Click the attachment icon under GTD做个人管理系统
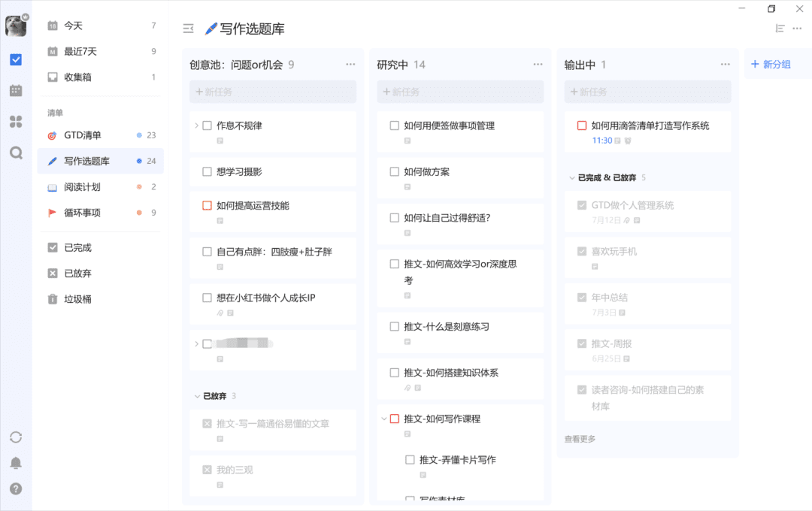Screen dimensions: 812x511 pyautogui.click(x=626, y=220)
